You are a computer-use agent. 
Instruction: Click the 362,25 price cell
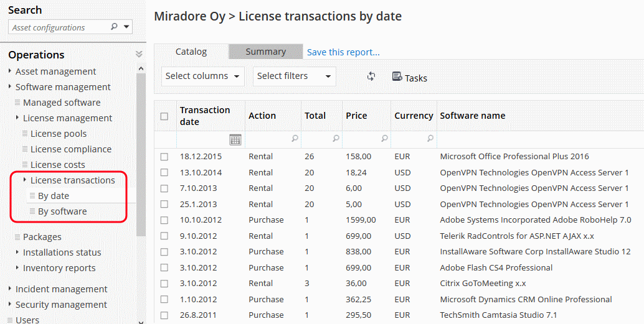click(x=359, y=299)
